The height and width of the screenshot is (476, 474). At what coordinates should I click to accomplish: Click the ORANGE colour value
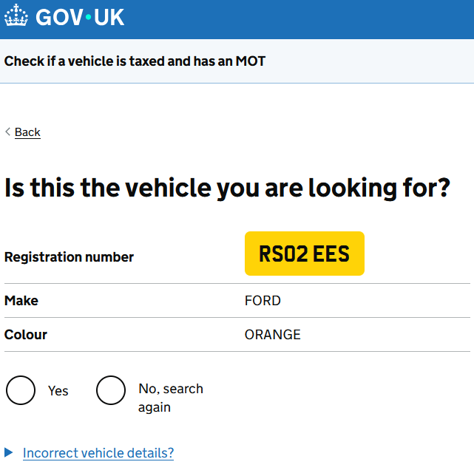272,335
